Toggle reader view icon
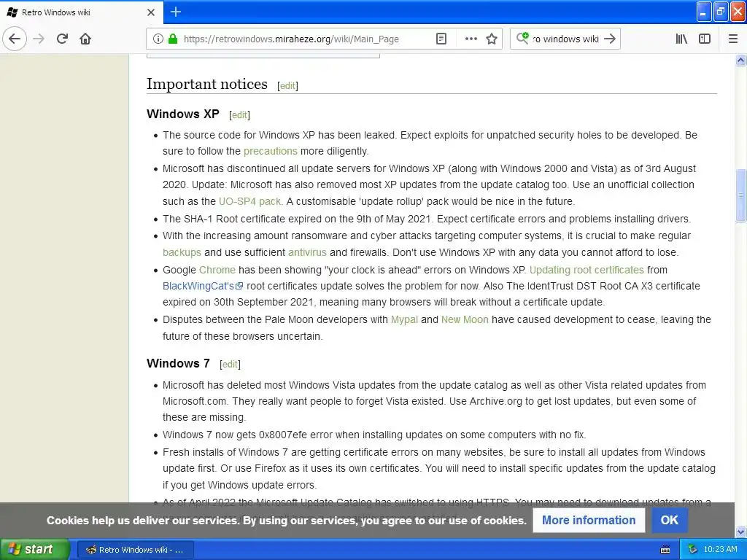 [441, 39]
